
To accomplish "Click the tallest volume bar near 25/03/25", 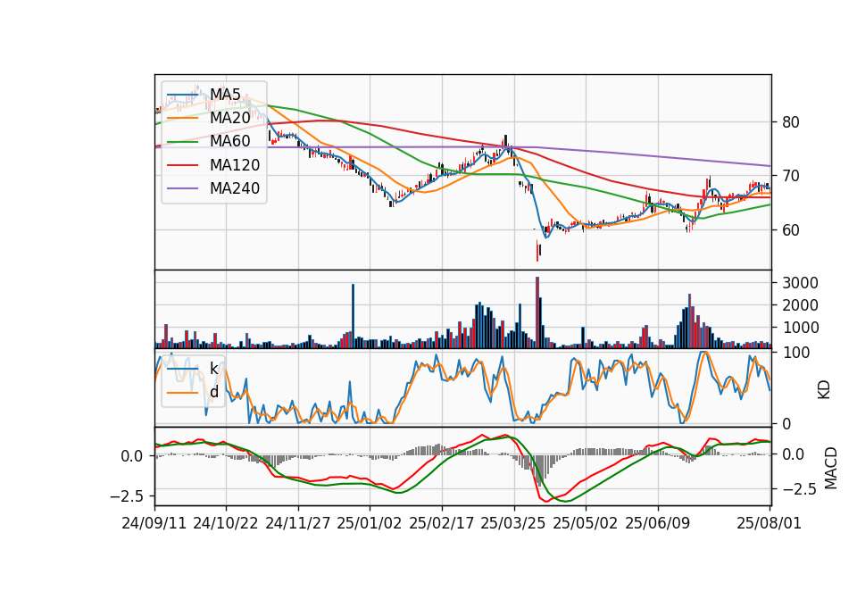I will tap(537, 312).
